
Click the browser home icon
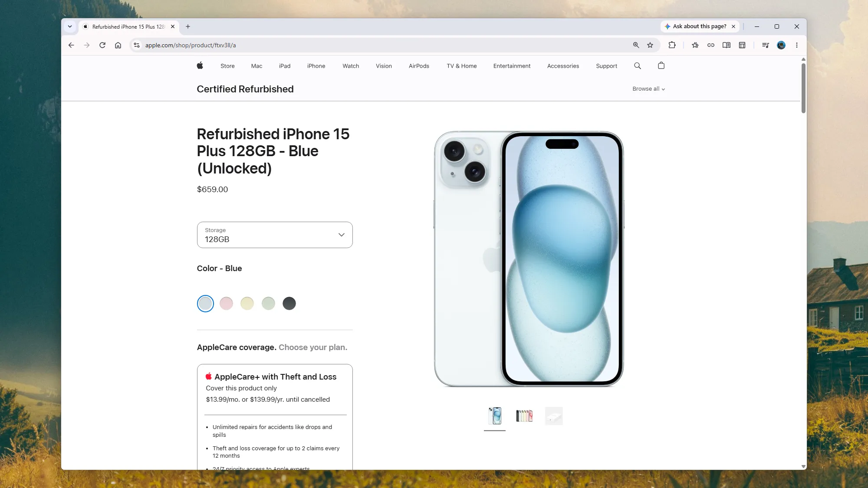(x=118, y=45)
